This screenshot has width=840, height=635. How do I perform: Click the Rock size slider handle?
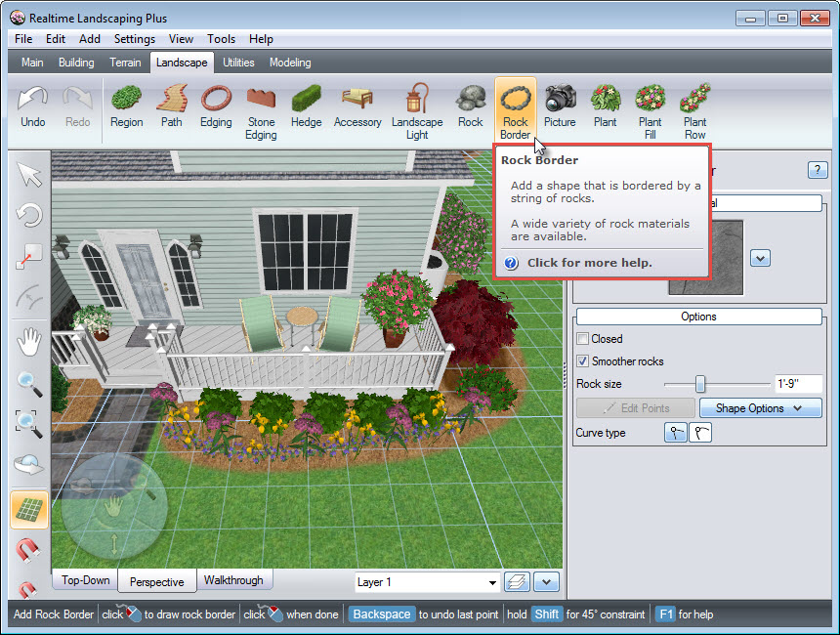click(x=699, y=384)
